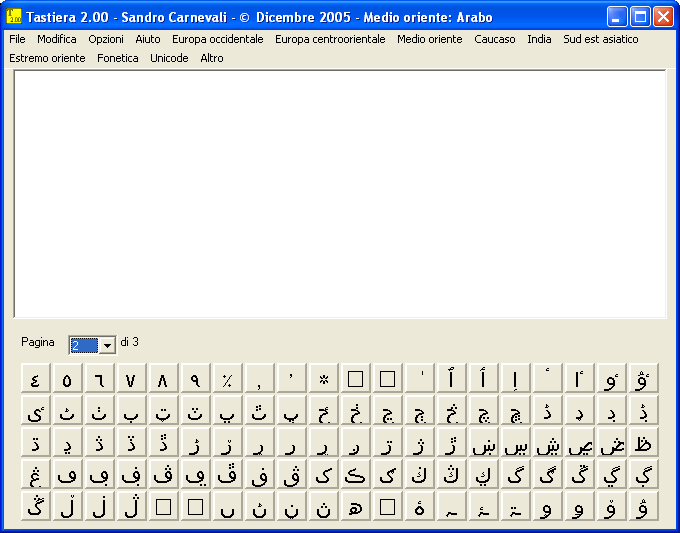This screenshot has width=680, height=533.
Task: Click inside the large text editing area
Action: 340,194
